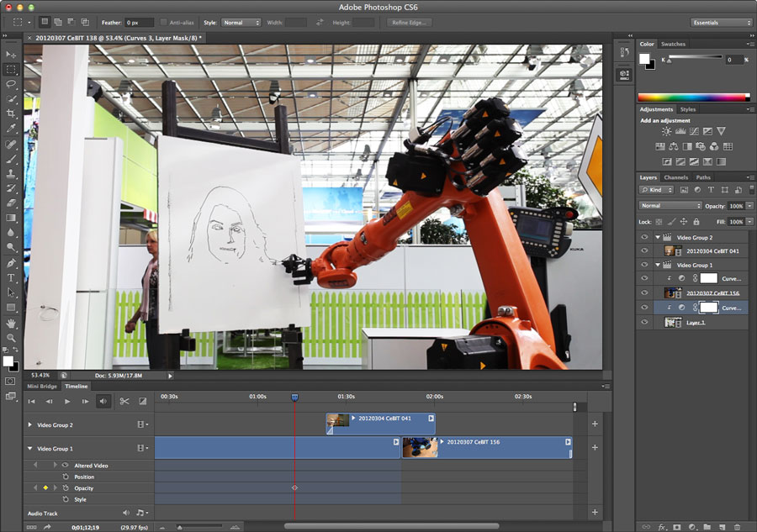757x532 pixels.
Task: Click the Feather input field
Action: (140, 23)
